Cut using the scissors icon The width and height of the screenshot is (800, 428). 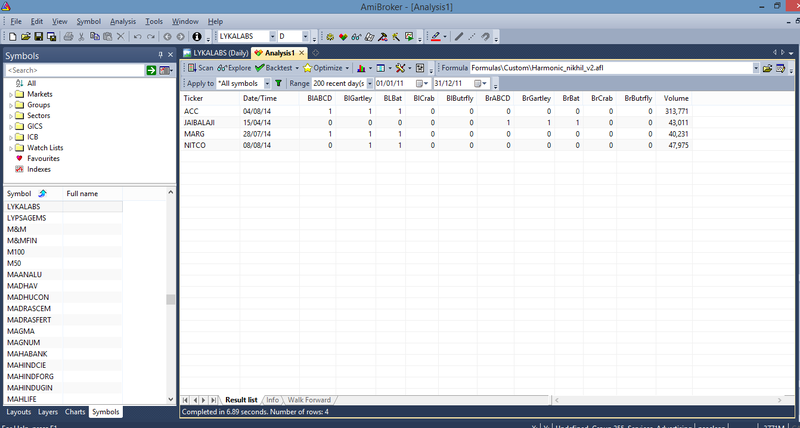(x=81, y=36)
